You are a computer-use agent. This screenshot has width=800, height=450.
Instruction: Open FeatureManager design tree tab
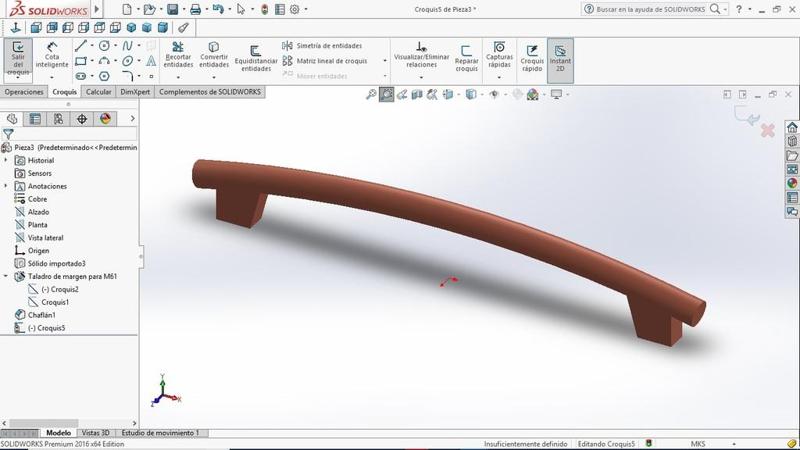(x=12, y=119)
